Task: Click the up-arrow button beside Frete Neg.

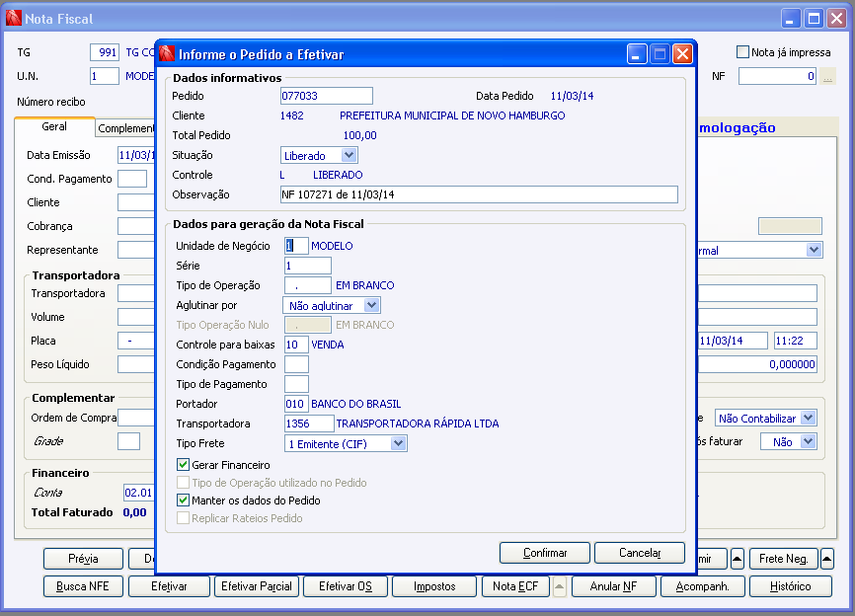Action: tap(826, 558)
